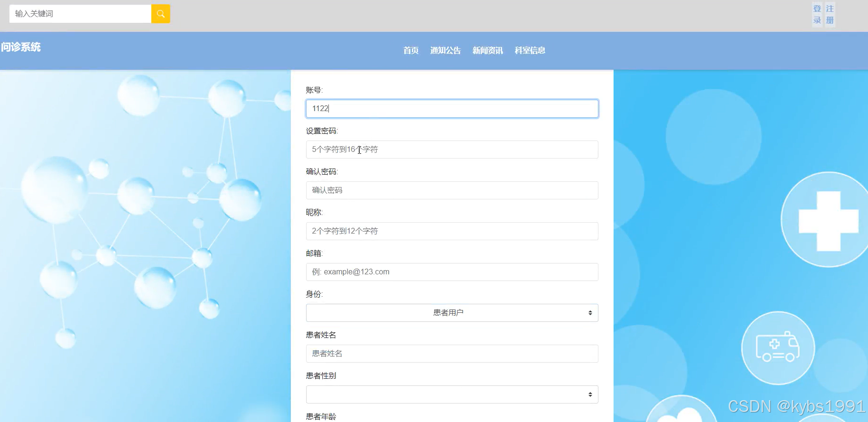The height and width of the screenshot is (422, 868).
Task: Click the 确认密码: label text
Action: pyautogui.click(x=322, y=172)
